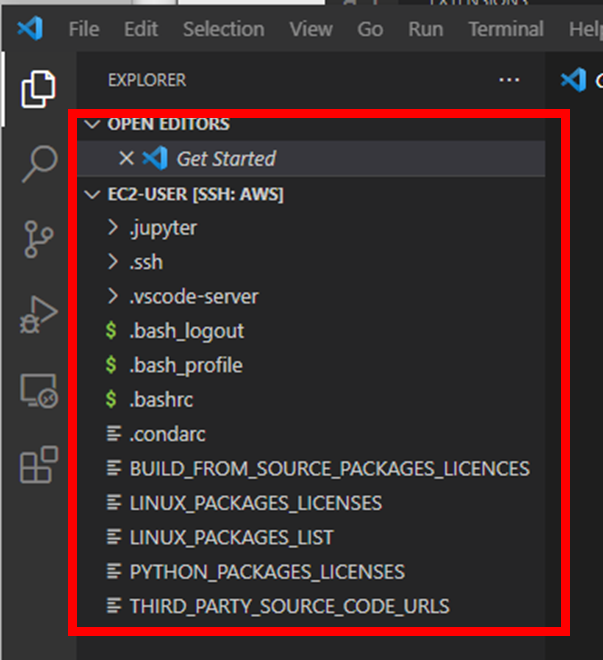Open the Source Control view icon
603x660 pixels.
38,239
